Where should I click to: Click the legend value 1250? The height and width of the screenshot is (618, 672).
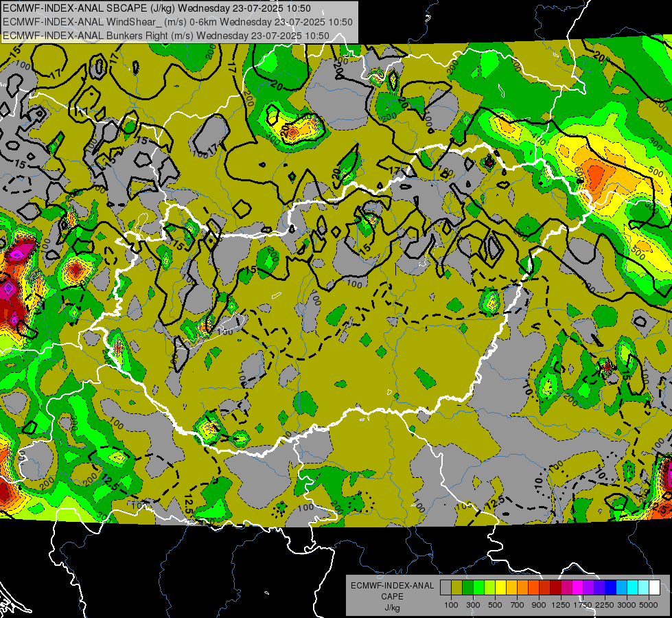pos(561,605)
